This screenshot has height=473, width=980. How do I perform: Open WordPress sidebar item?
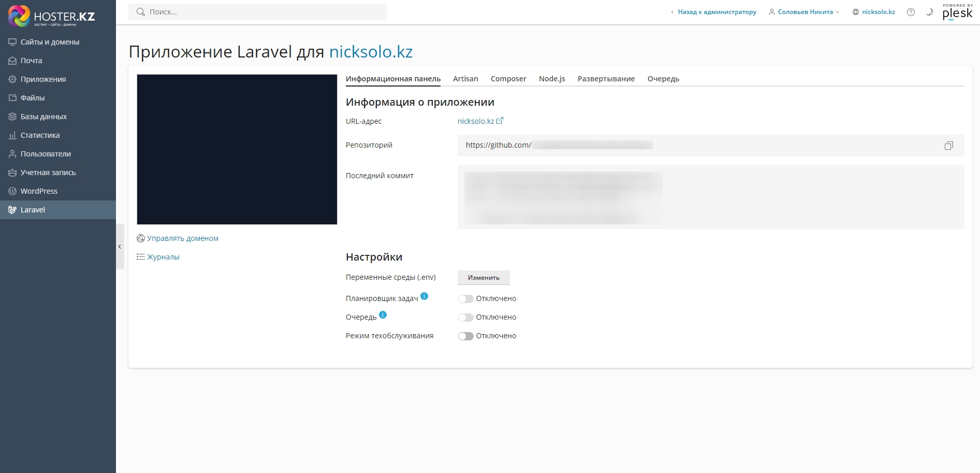58,191
